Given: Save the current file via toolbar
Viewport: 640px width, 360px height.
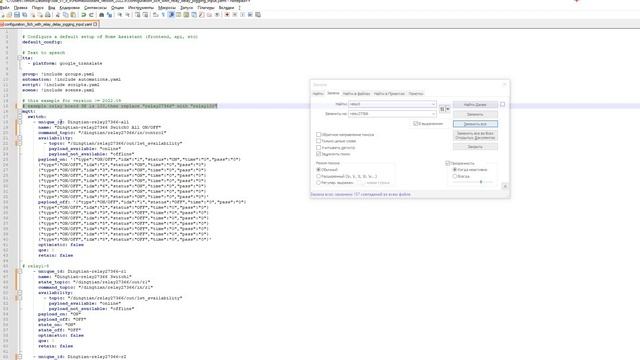Looking at the screenshot, I should coord(17,15).
